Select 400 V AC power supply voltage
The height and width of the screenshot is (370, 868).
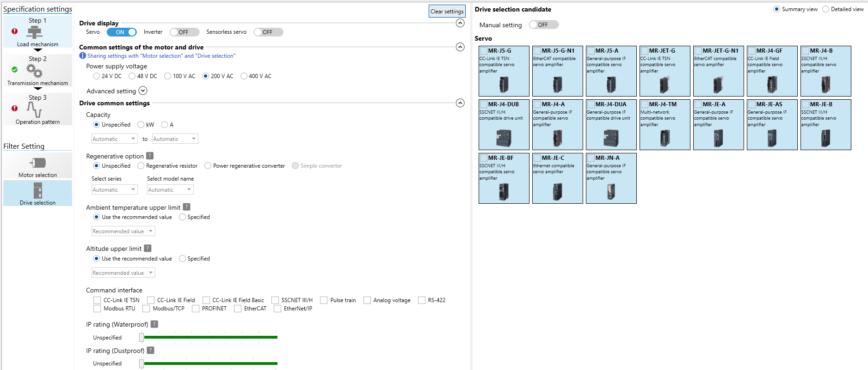coord(244,76)
